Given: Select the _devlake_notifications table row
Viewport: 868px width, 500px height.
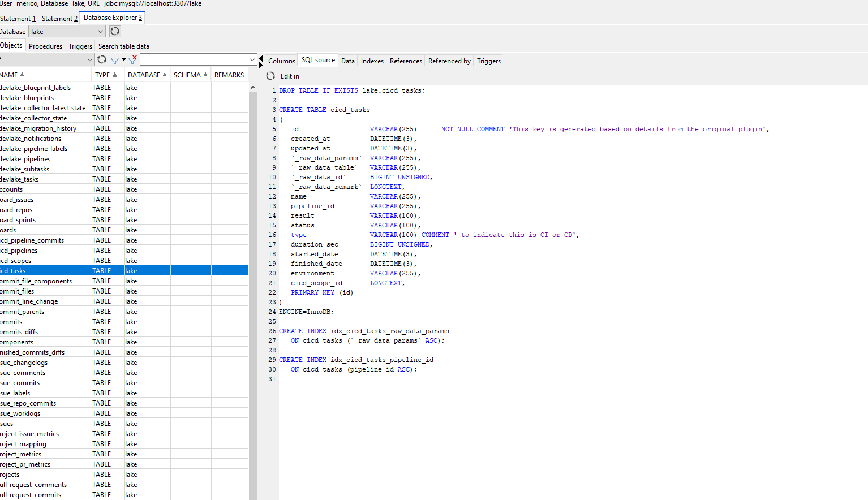Looking at the screenshot, I should [x=124, y=138].
